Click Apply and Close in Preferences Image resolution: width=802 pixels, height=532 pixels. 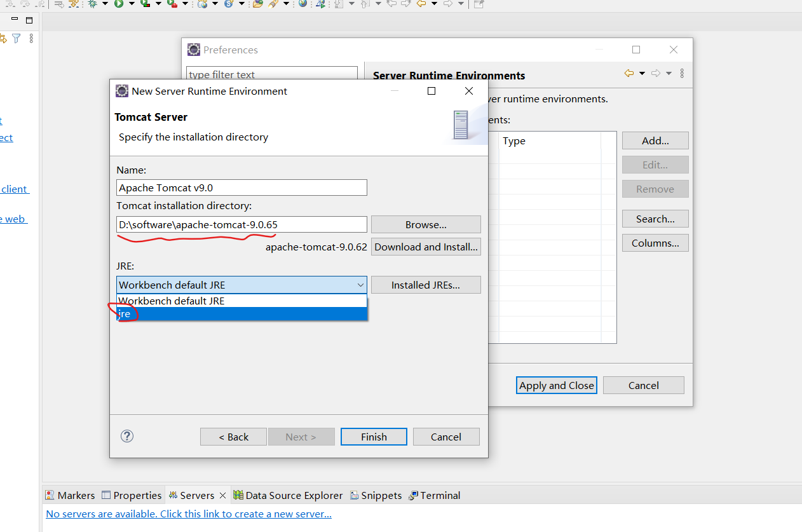pos(557,385)
